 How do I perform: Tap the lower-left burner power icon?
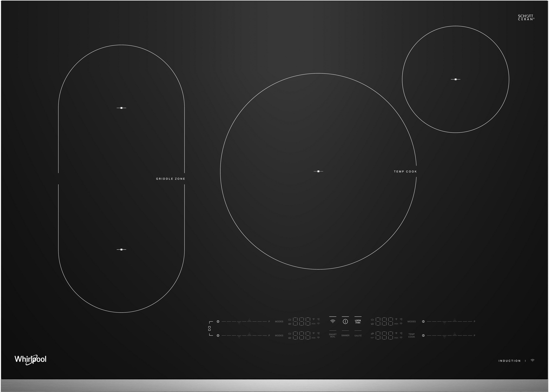(x=218, y=335)
